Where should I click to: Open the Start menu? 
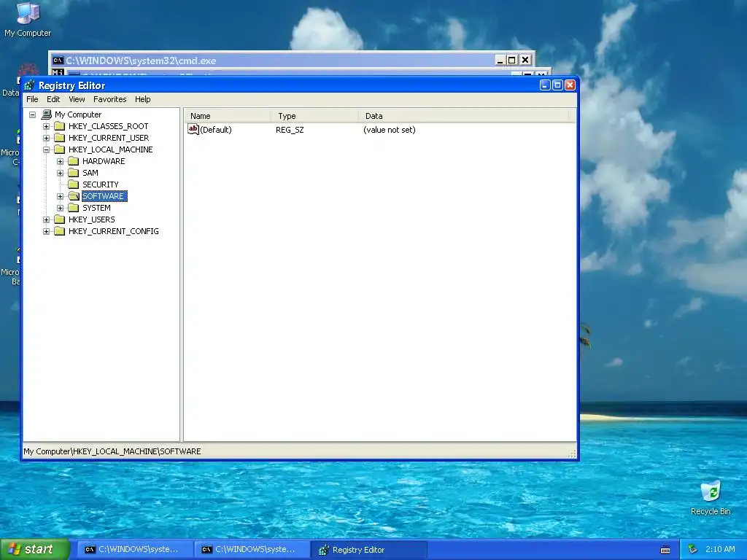coord(35,550)
